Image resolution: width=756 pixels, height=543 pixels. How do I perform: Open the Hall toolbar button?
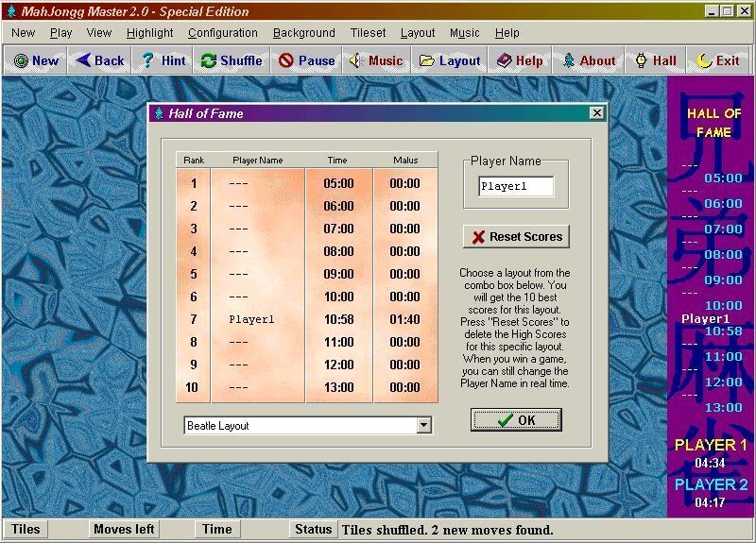[656, 60]
